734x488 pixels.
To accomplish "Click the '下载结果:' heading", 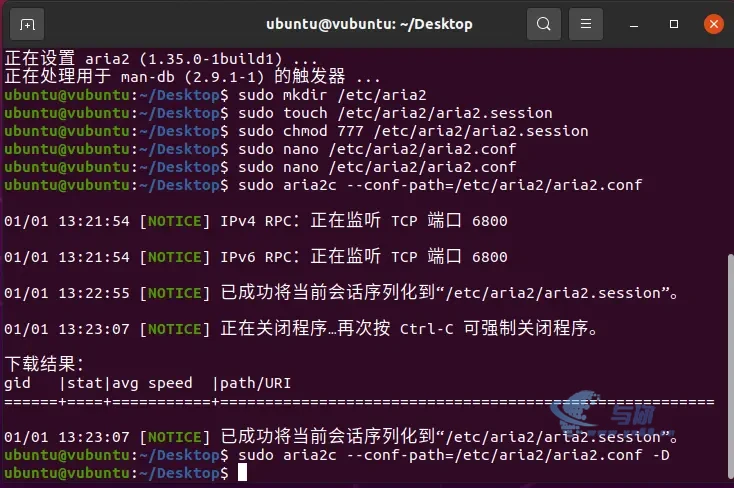I will click(x=44, y=364).
